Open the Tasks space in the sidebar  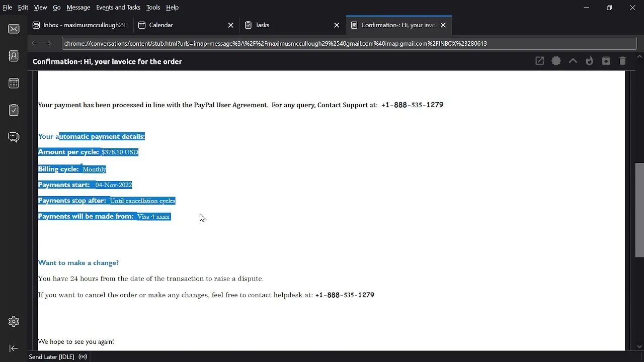[x=14, y=110]
